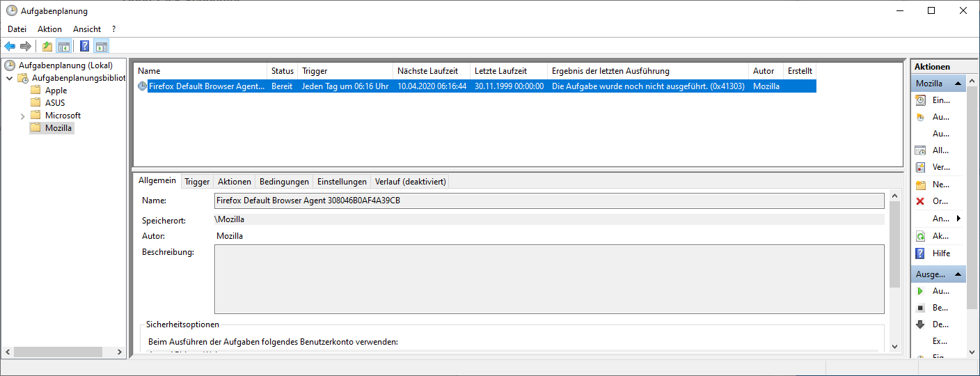Collapse the Aufgabenplanungsbibliothek tree node

click(x=10, y=78)
